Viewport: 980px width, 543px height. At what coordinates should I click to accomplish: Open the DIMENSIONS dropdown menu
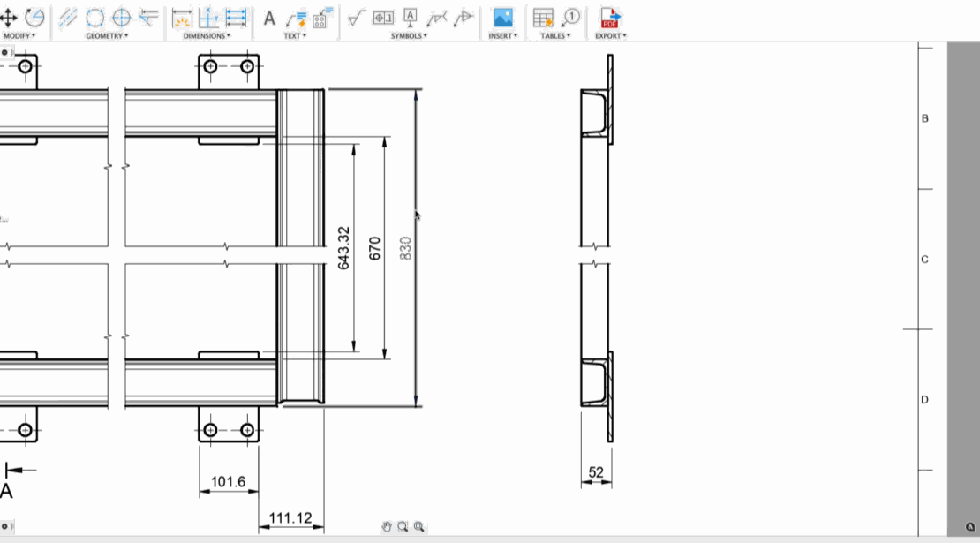[x=207, y=36]
